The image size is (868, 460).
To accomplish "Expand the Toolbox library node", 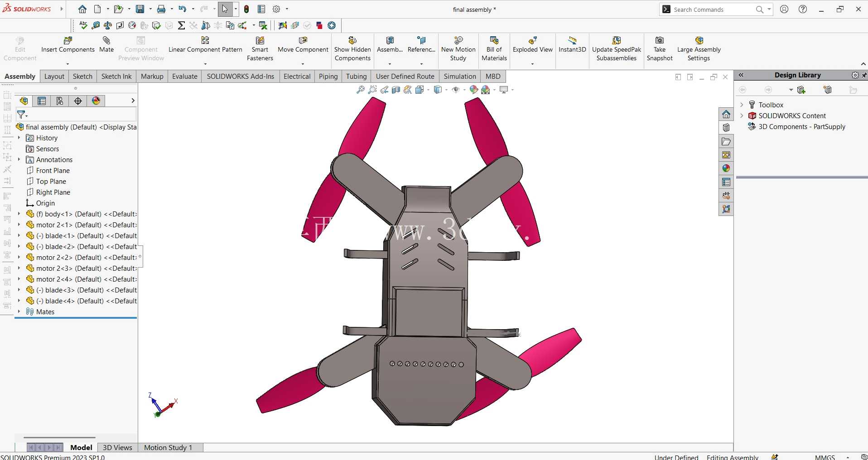I will coord(742,105).
